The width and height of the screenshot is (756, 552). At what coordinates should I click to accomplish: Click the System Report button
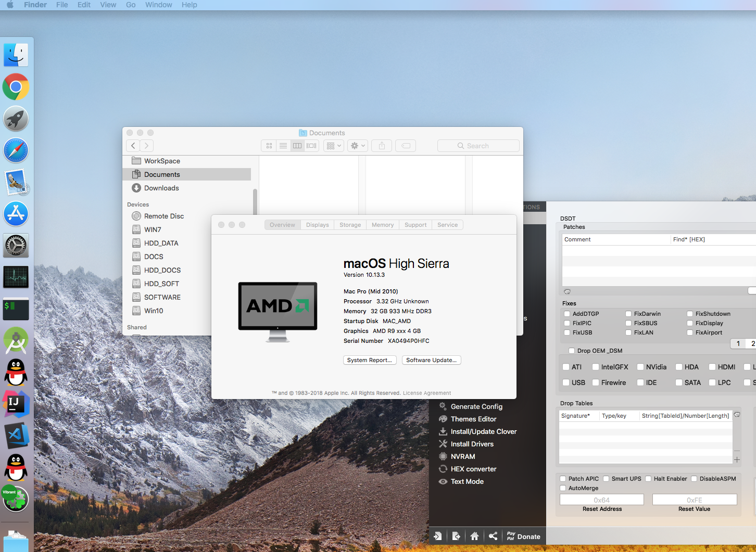coord(370,360)
